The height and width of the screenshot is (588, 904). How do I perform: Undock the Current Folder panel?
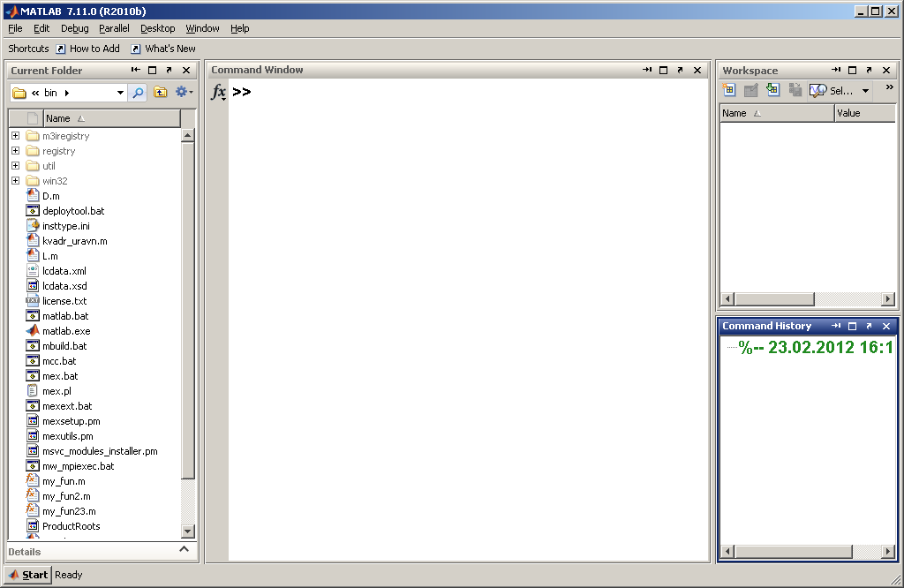[x=169, y=70]
